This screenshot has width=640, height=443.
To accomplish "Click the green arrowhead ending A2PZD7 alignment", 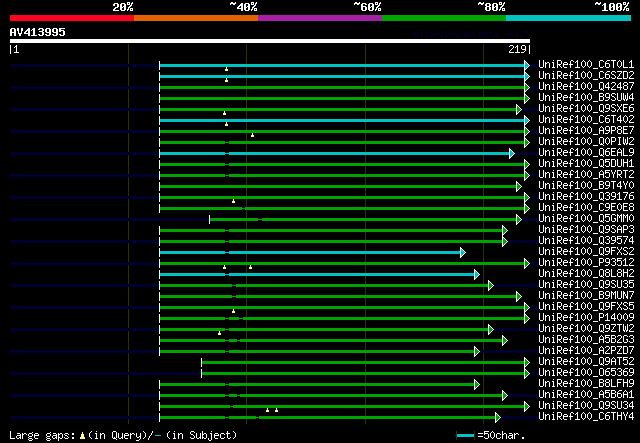I will pos(477,352).
